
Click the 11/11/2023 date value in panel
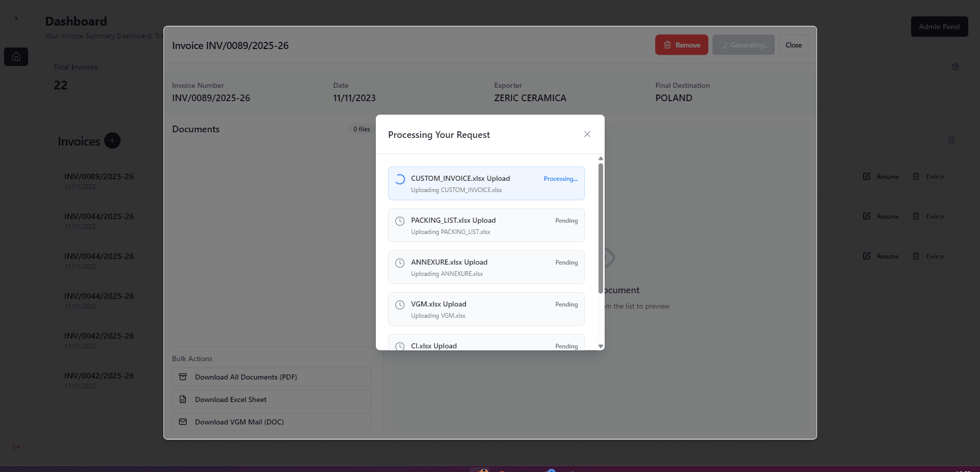(x=354, y=98)
